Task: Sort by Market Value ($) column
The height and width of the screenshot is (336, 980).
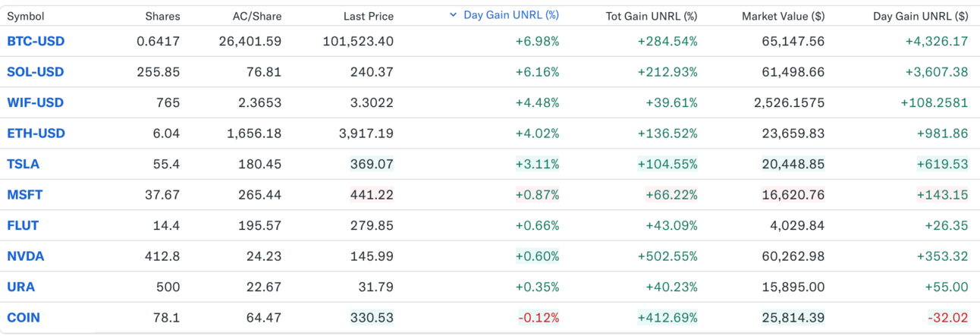Action: [783, 16]
